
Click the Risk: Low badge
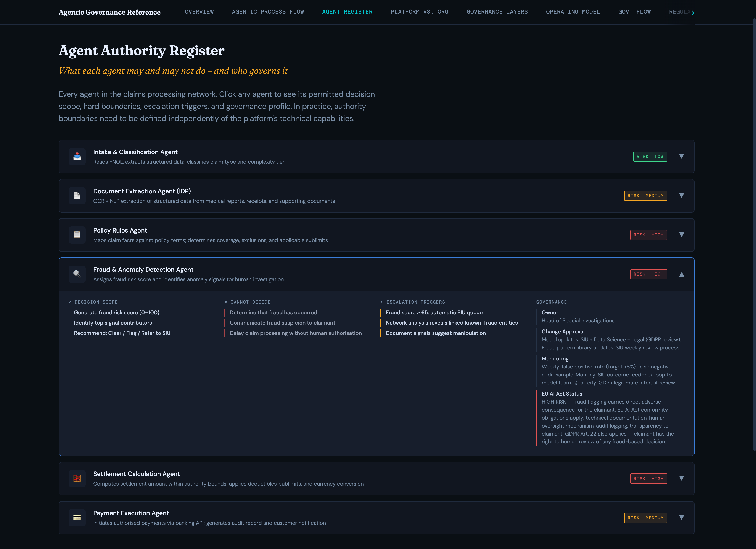pos(650,157)
